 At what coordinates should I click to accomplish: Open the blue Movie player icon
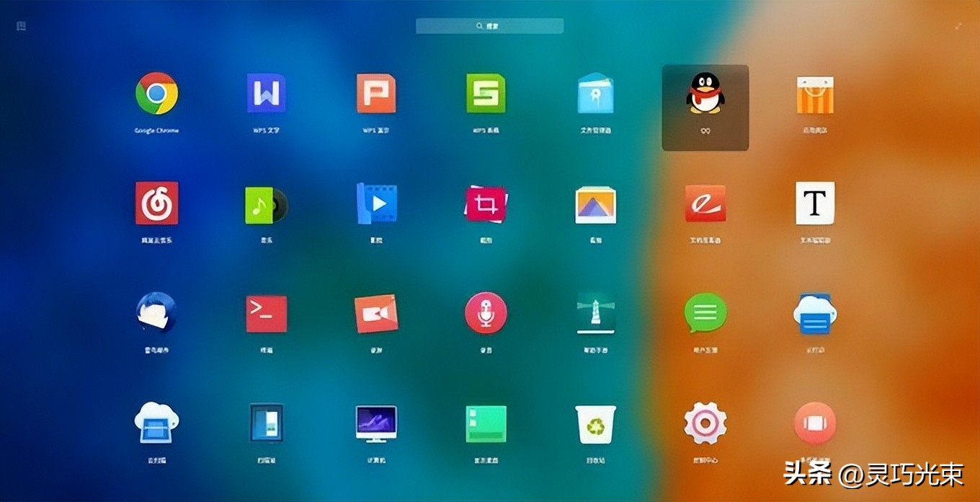(x=376, y=203)
